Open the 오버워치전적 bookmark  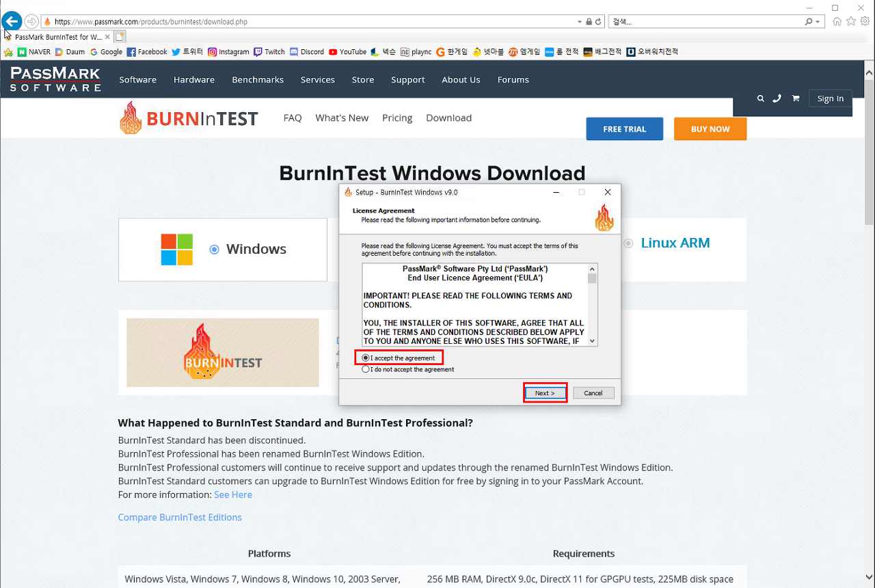point(653,52)
